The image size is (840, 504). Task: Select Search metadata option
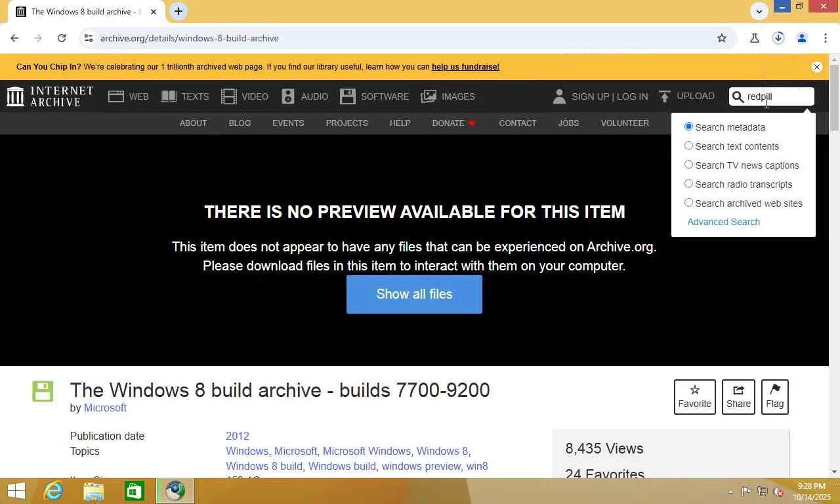(688, 127)
